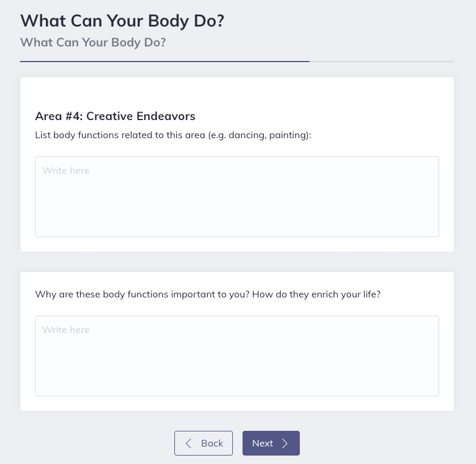The height and width of the screenshot is (464, 476).
Task: Click the right chevron icon in Next
Action: point(285,443)
